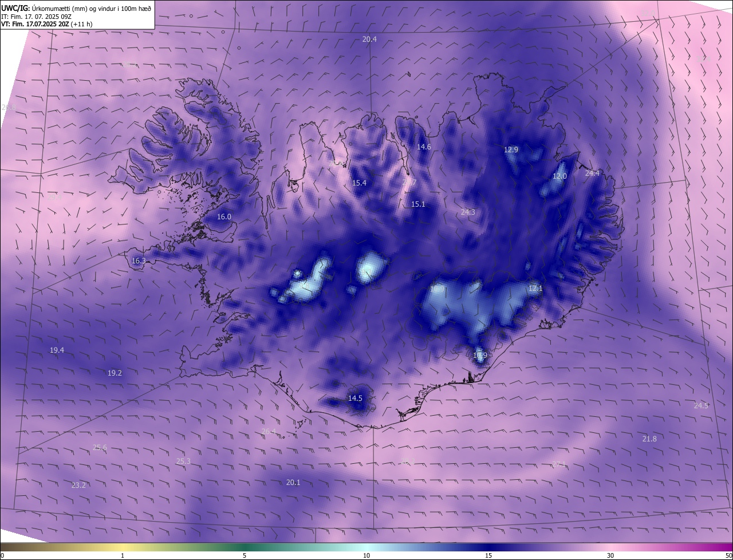This screenshot has height=560, width=733.
Task: Click the 20.1 value label
Action: pos(293,483)
